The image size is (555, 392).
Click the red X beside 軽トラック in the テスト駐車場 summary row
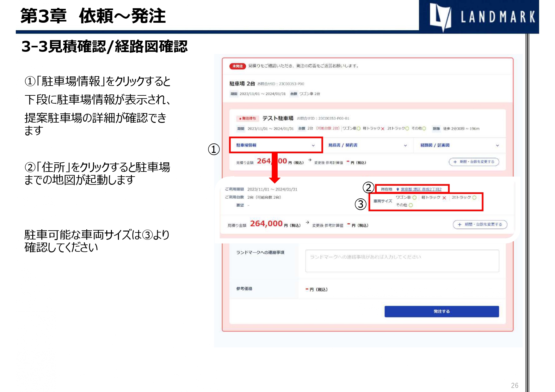tap(383, 129)
